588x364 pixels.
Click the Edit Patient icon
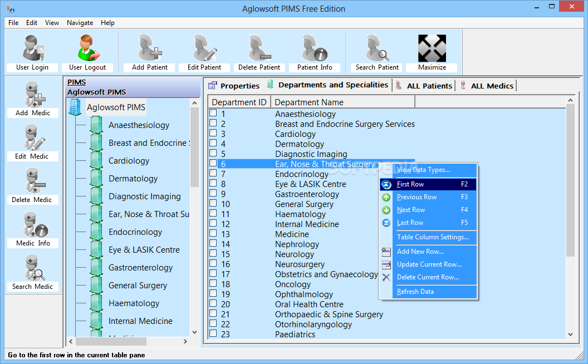coord(204,48)
